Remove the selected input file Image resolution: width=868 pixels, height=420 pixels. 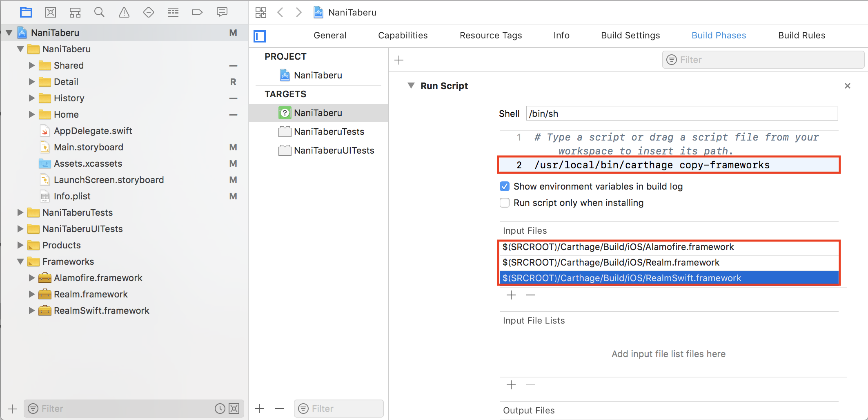[x=531, y=295]
